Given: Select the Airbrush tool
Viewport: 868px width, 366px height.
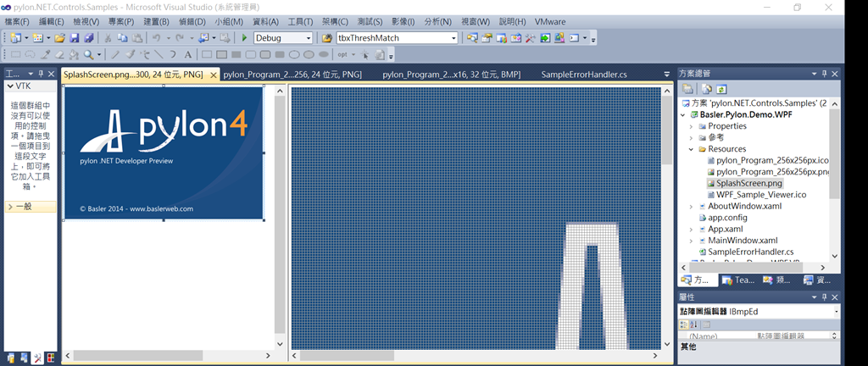Looking at the screenshot, I should [144, 54].
